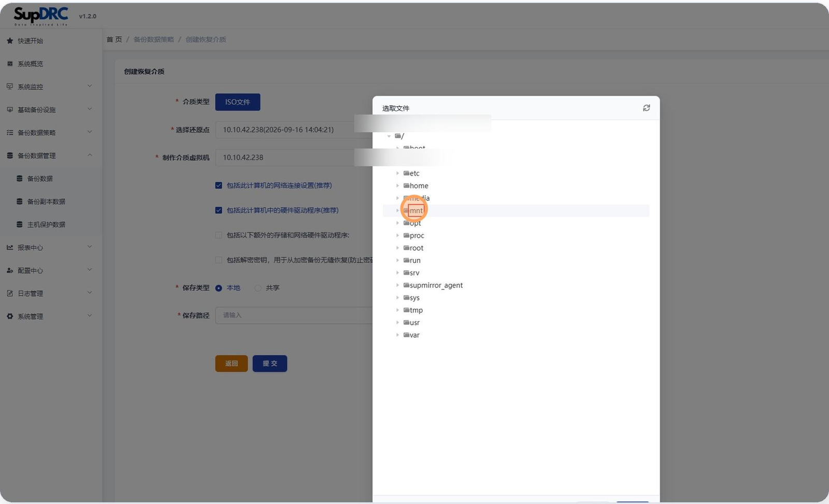Expand 配置中心 sidebar menu
The height and width of the screenshot is (504, 829).
coord(51,270)
